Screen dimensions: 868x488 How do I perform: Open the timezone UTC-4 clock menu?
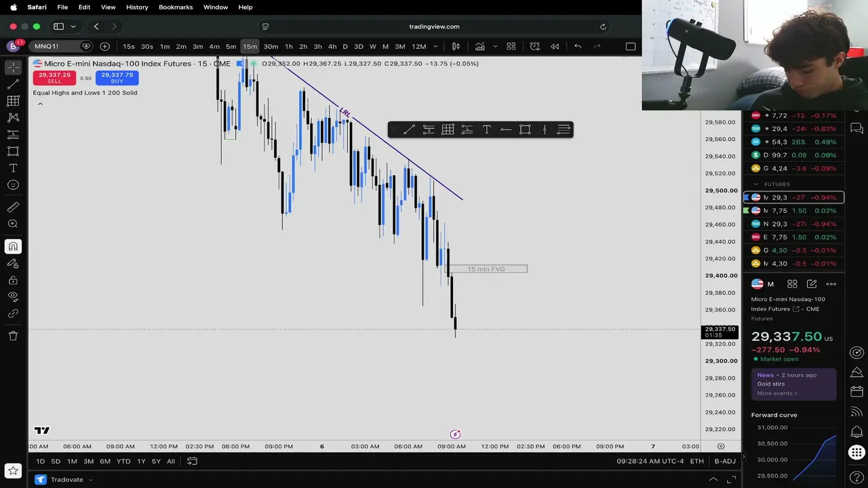tap(650, 462)
